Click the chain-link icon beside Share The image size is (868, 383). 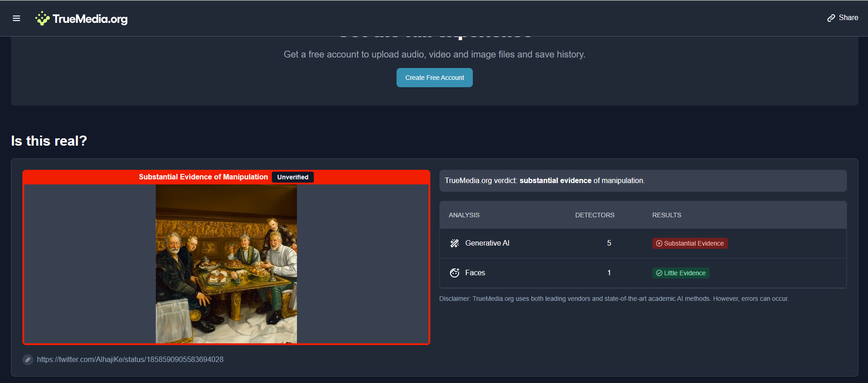pyautogui.click(x=831, y=18)
